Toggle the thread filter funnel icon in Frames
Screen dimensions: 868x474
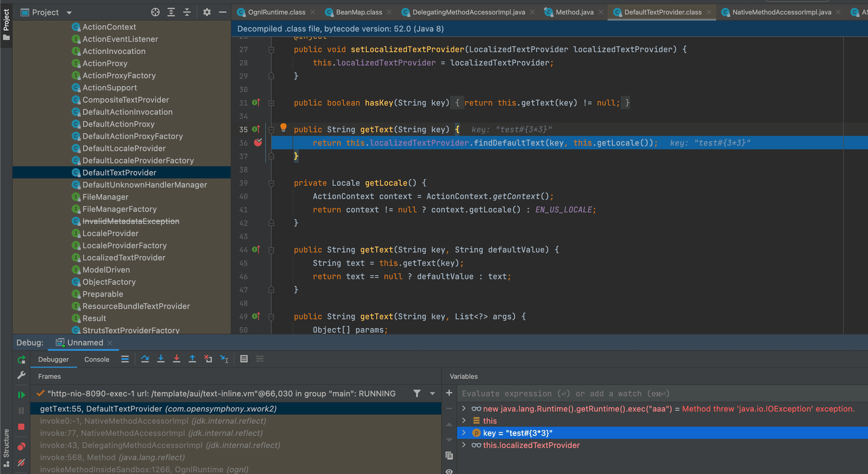417,393
